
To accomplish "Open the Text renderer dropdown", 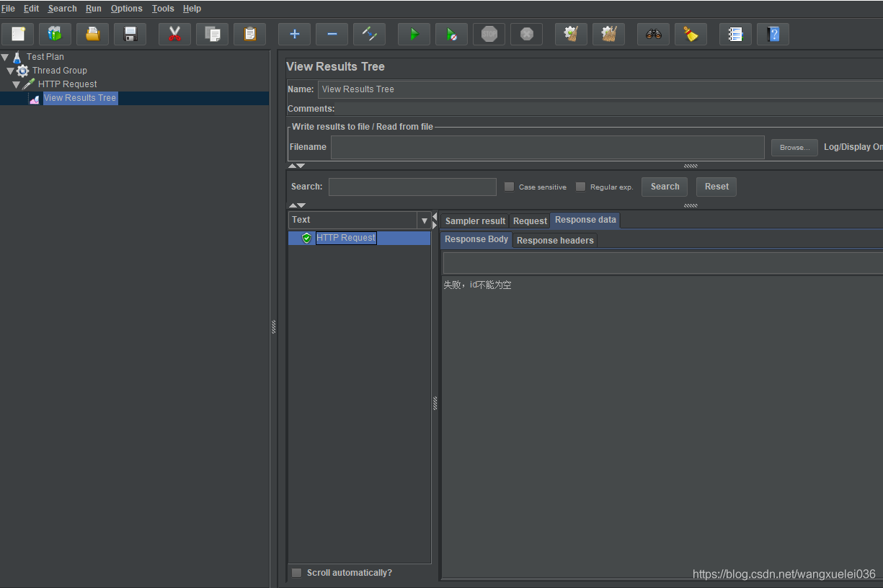I will [424, 220].
